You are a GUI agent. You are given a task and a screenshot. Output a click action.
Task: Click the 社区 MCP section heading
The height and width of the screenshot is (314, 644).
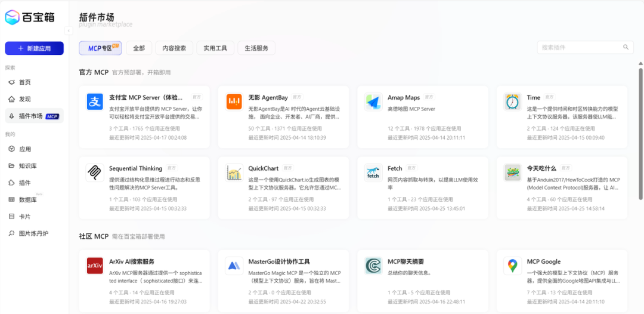[94, 236]
